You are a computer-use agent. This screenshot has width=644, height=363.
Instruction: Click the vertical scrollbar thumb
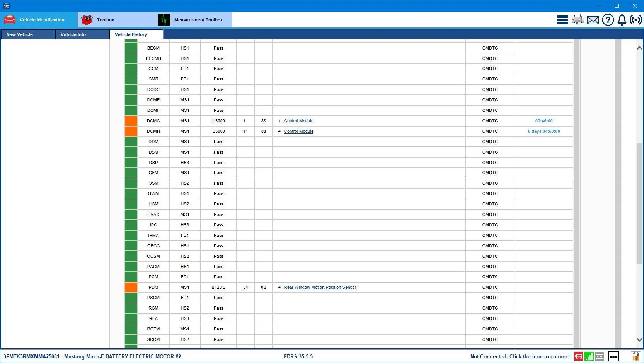[x=639, y=203]
